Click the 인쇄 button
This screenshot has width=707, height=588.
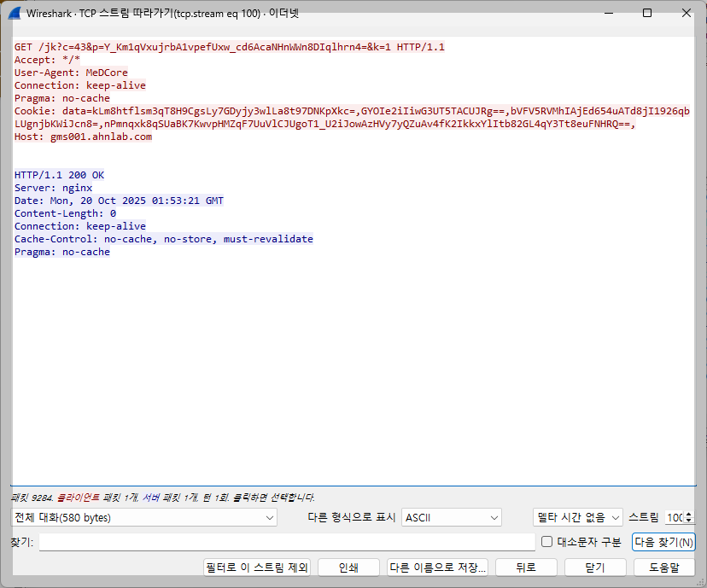coord(348,568)
